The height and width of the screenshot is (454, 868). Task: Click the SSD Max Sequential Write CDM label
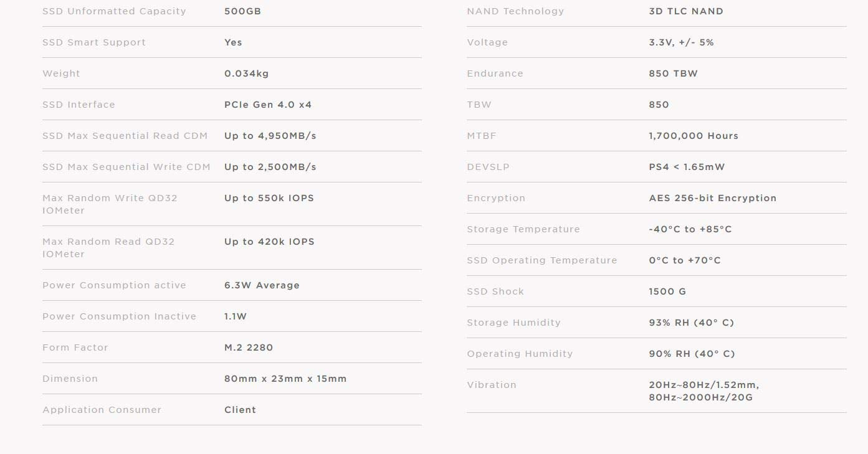[126, 167]
